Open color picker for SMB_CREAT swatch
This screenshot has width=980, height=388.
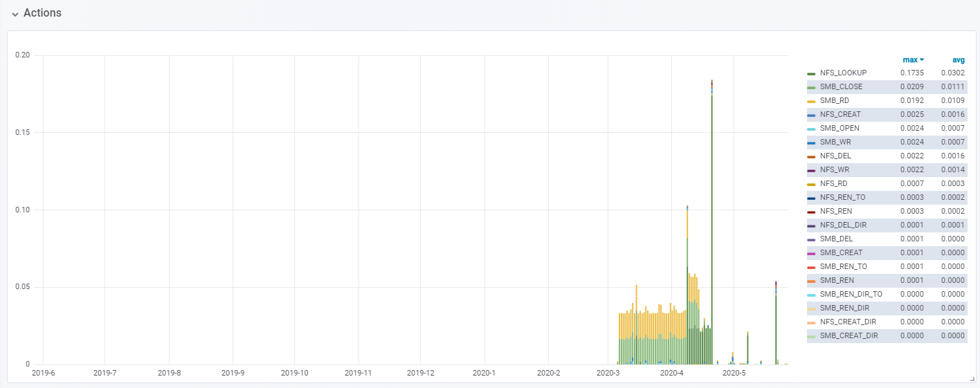(x=811, y=253)
